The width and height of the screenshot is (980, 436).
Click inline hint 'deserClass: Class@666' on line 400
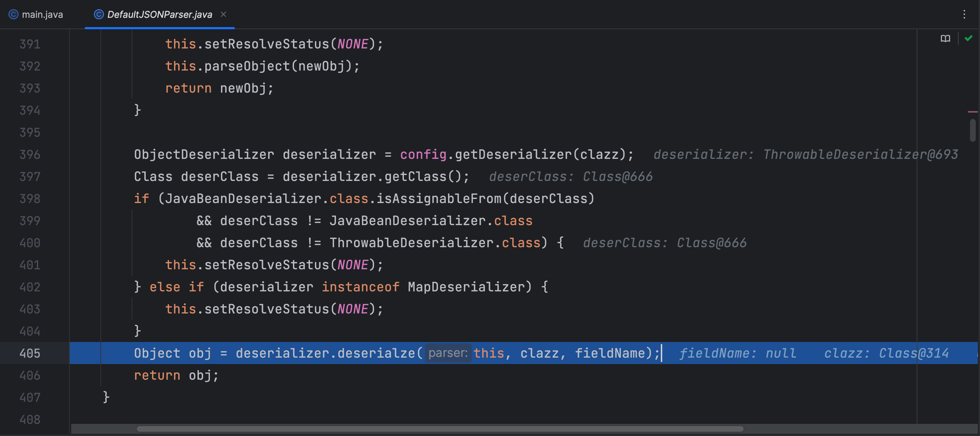click(665, 243)
